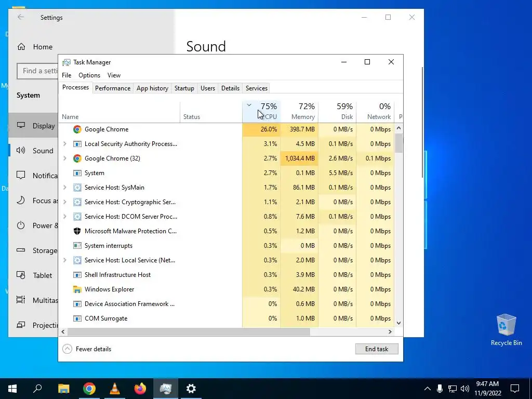532x399 pixels.
Task: Switch to the Services tab
Action: (x=257, y=88)
